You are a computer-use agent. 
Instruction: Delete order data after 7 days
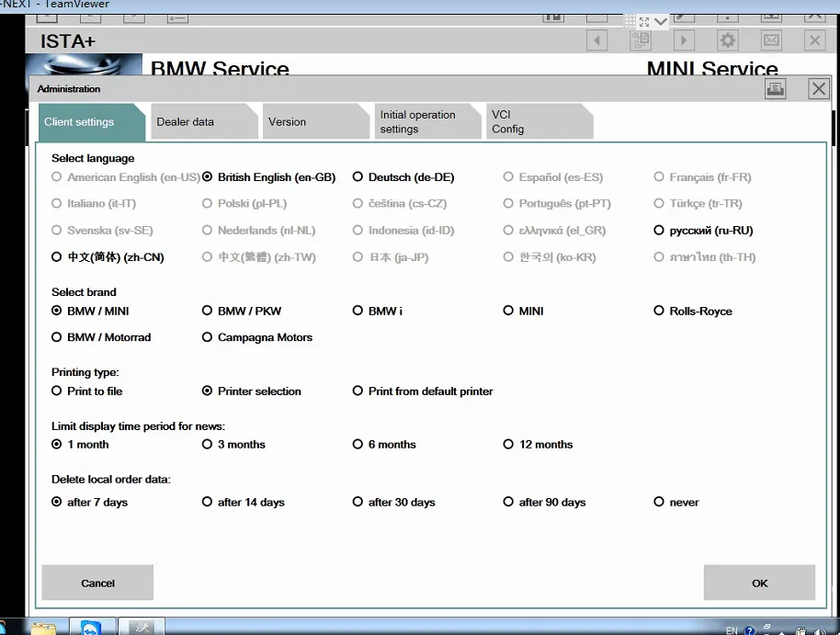click(89, 502)
